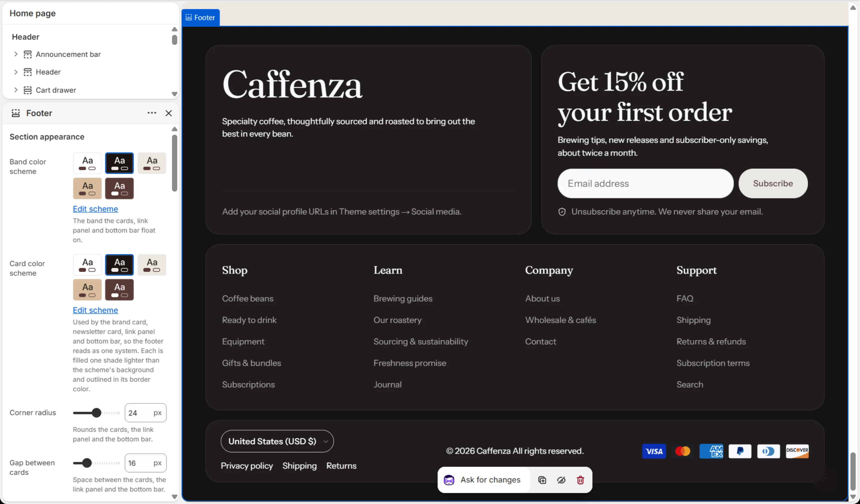This screenshot has height=504, width=860.
Task: Click the Announcement bar section icon
Action: click(28, 54)
